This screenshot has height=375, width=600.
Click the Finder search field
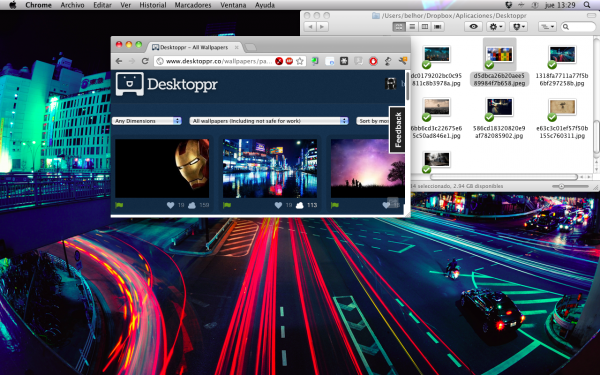tap(578, 27)
